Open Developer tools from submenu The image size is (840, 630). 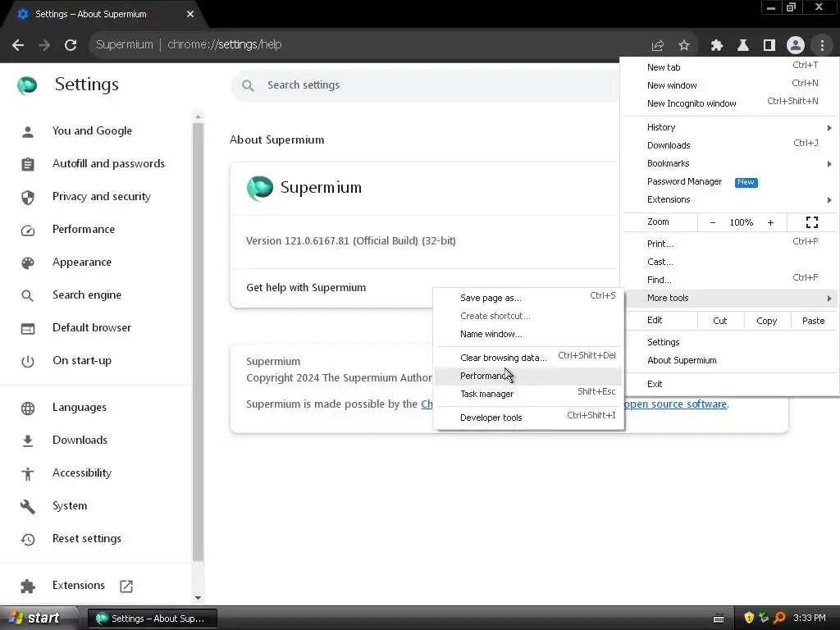pos(528,418)
